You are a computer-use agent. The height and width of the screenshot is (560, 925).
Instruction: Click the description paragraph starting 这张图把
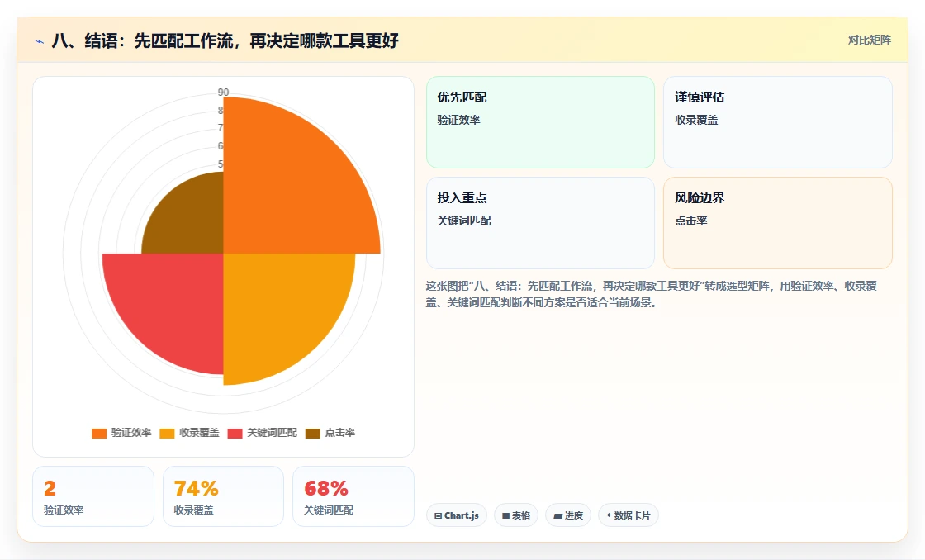pyautogui.click(x=652, y=294)
